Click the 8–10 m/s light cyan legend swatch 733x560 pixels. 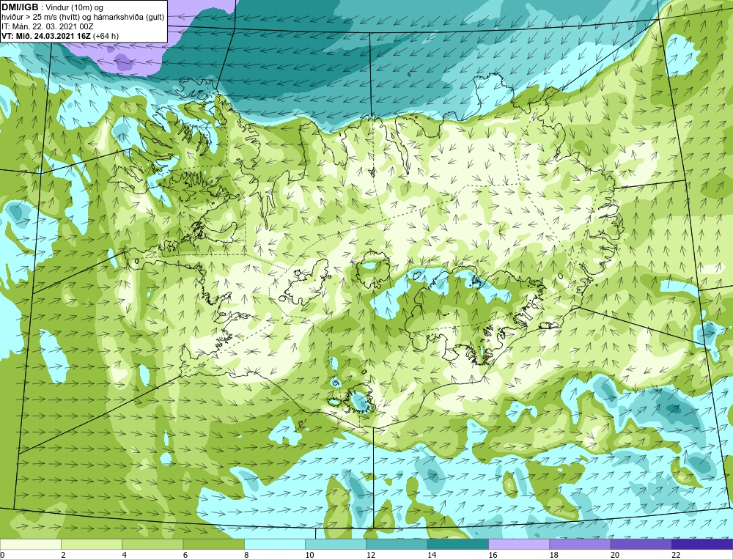click(x=275, y=544)
